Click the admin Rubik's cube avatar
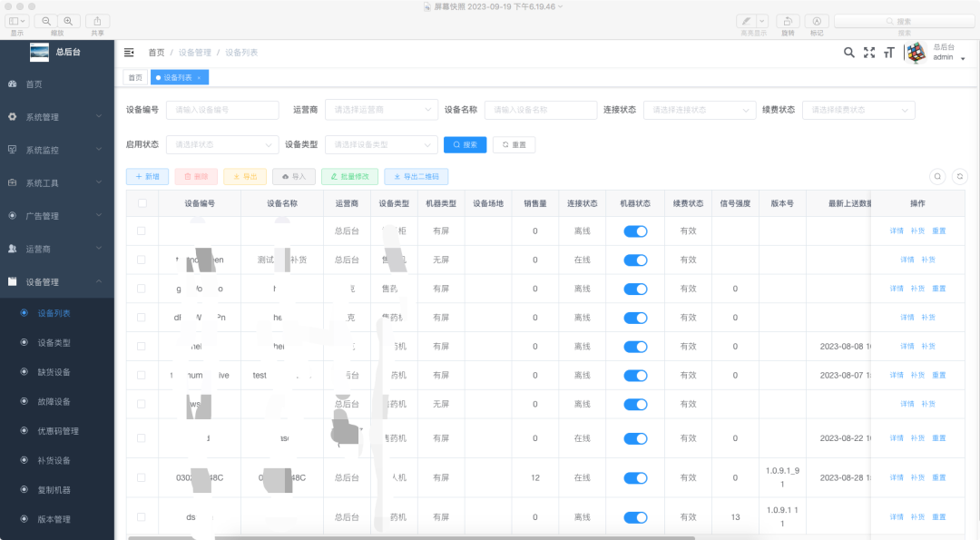This screenshot has width=980, height=540. click(x=916, y=53)
